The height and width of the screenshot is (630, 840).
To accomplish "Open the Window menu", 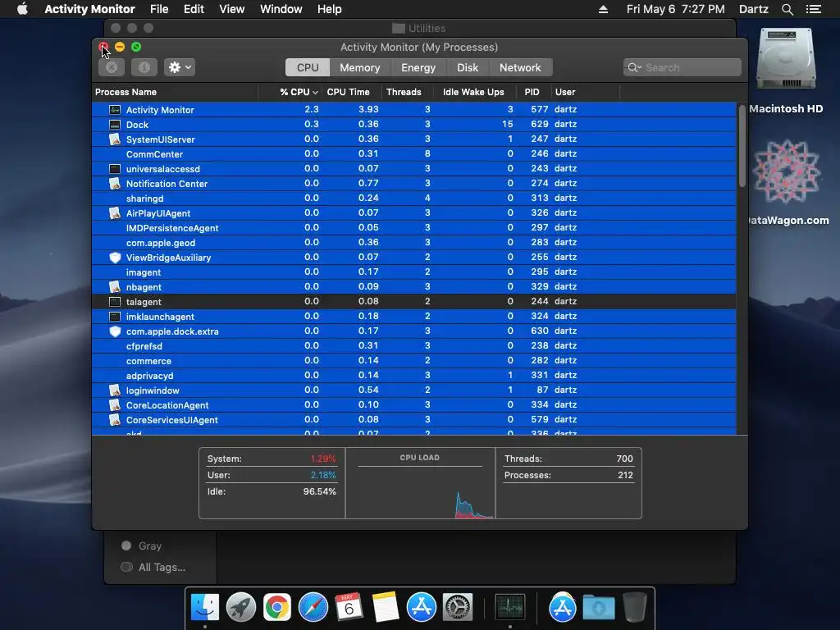I will click(x=281, y=9).
